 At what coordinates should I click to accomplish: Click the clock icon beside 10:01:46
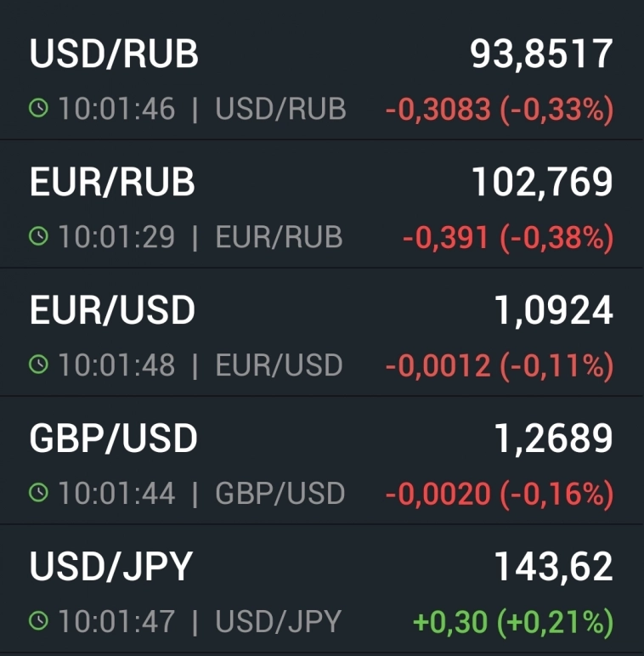39,109
